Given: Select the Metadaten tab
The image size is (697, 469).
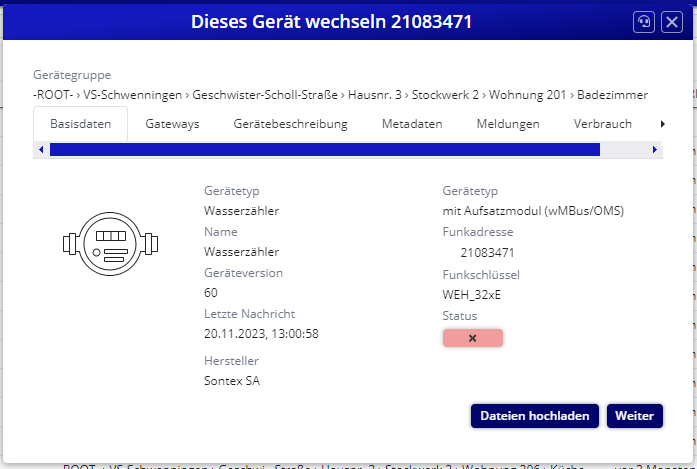Looking at the screenshot, I should click(412, 124).
